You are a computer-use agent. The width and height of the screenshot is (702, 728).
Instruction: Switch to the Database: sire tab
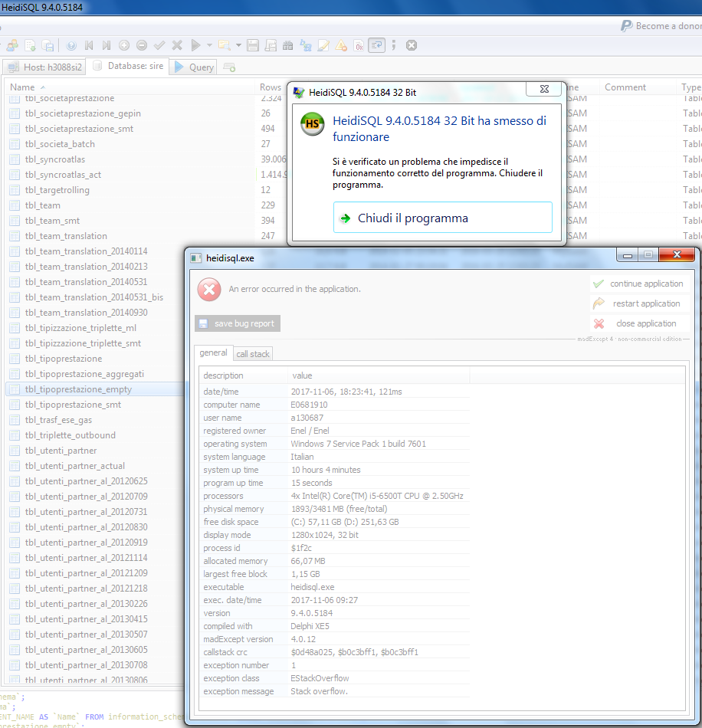point(128,66)
